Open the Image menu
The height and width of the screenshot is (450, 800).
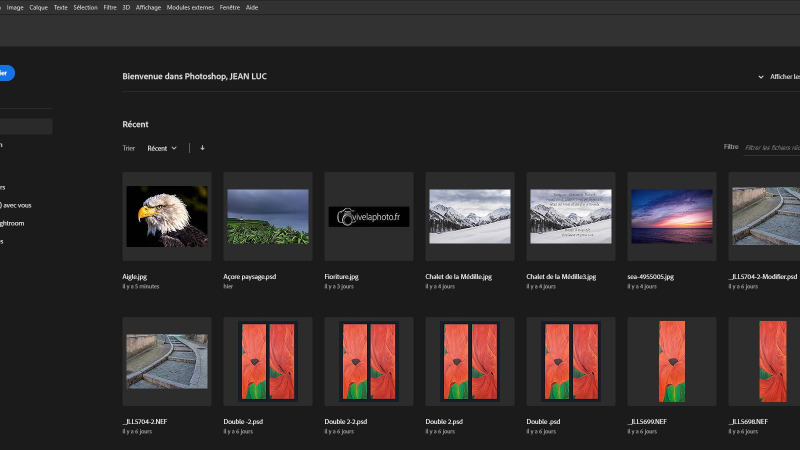(x=15, y=7)
